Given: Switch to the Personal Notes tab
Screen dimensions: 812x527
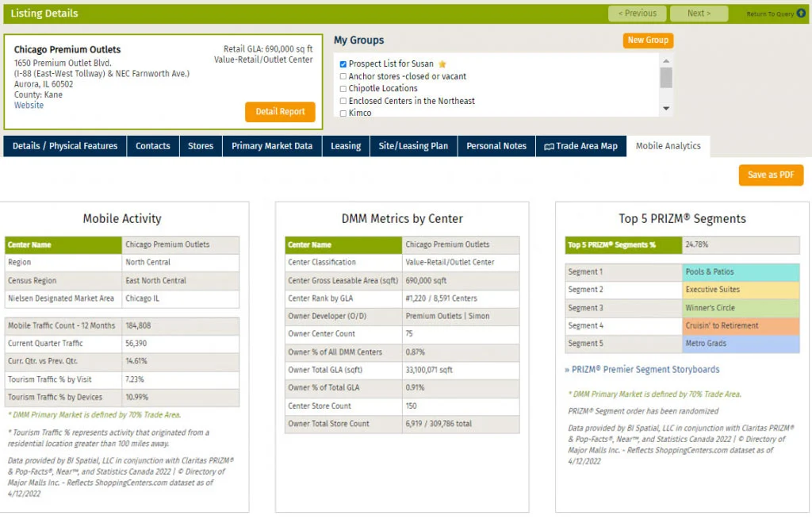Looking at the screenshot, I should 496,146.
